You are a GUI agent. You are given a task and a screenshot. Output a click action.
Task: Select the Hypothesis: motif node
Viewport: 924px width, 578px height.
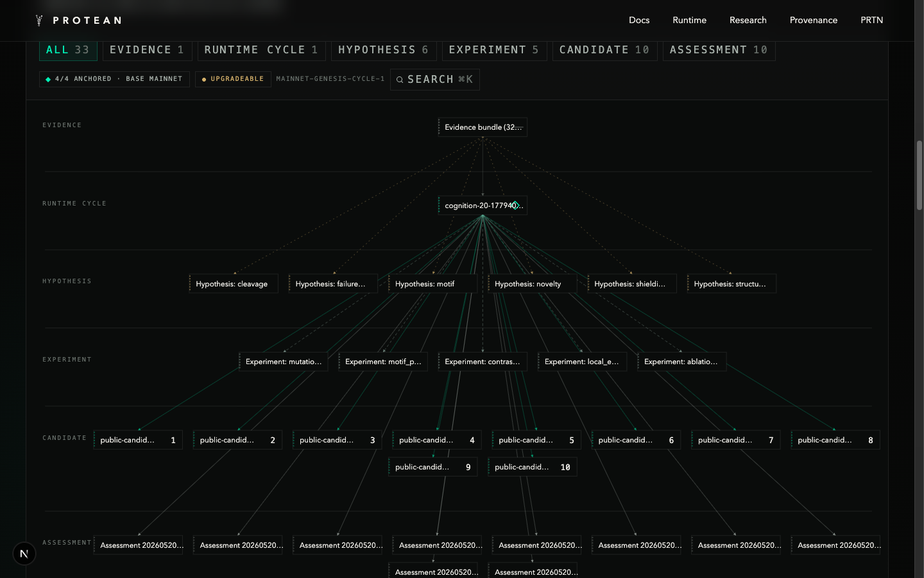pos(432,284)
